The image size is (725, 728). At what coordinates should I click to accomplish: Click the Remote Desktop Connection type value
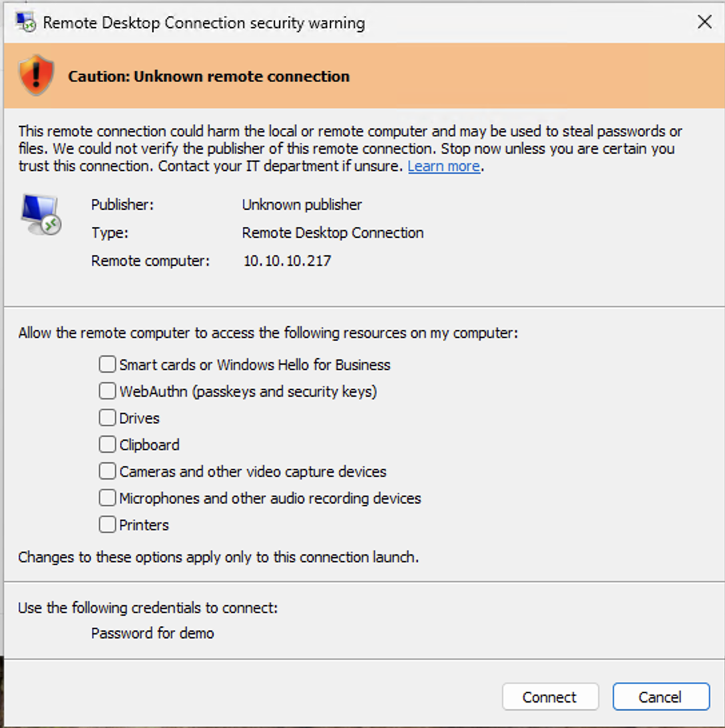(x=333, y=232)
